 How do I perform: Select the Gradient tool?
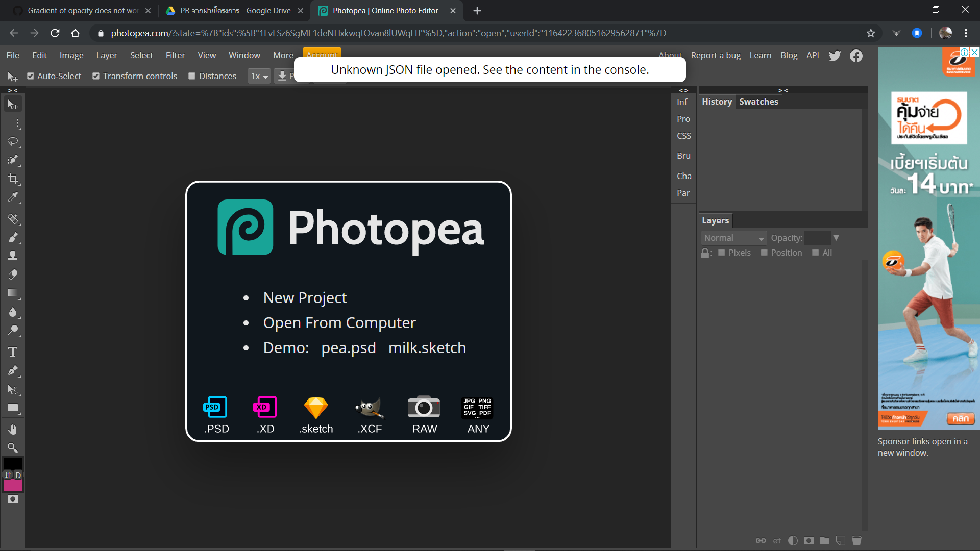coord(13,293)
